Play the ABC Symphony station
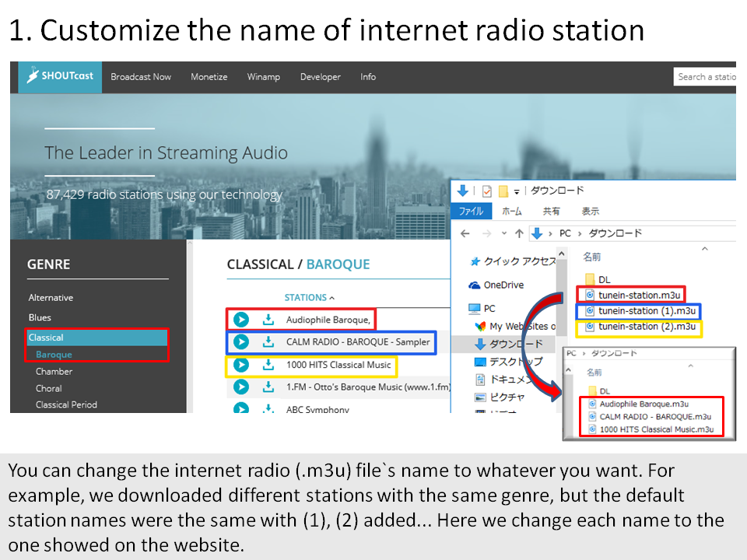747x560 pixels. pyautogui.click(x=241, y=408)
